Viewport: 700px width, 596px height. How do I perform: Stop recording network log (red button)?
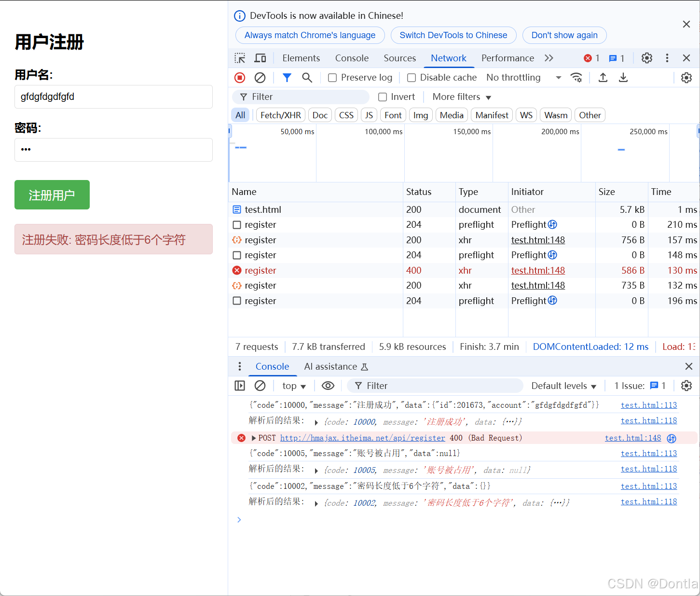240,78
